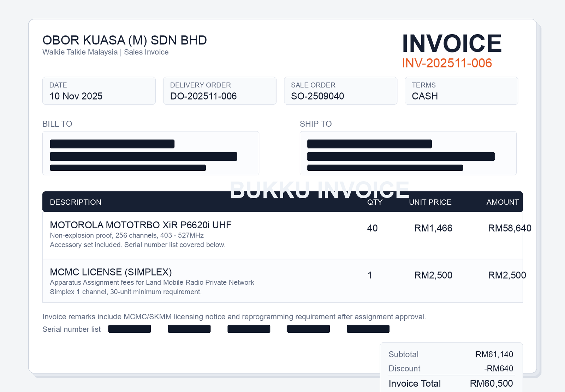
Task: Select quantity 1 in the MCMC License row
Action: click(x=370, y=275)
